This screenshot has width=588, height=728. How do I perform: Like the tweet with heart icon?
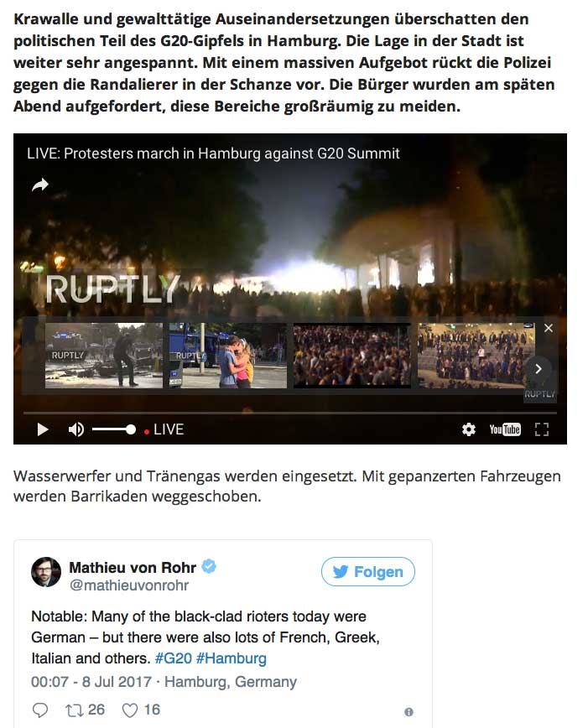[x=129, y=710]
